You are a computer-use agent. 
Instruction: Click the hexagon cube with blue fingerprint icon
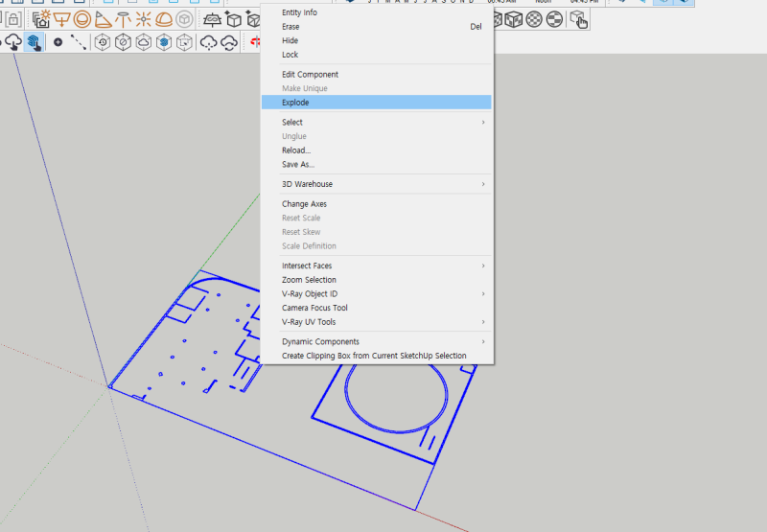(164, 42)
